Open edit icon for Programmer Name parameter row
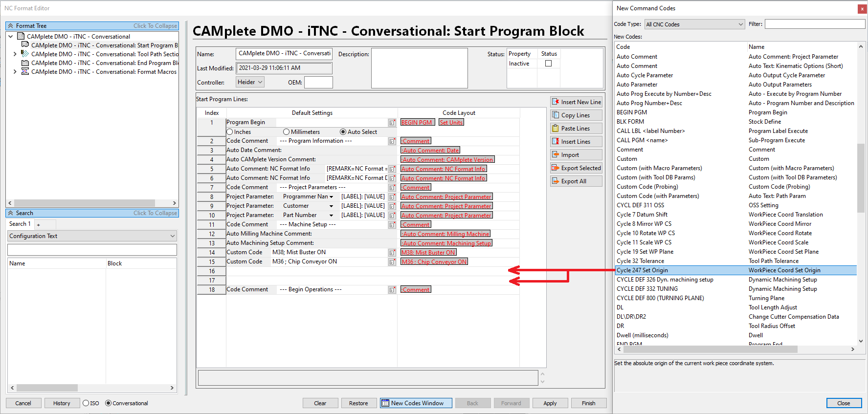Screen dimensions: 868x414 pyautogui.click(x=392, y=197)
